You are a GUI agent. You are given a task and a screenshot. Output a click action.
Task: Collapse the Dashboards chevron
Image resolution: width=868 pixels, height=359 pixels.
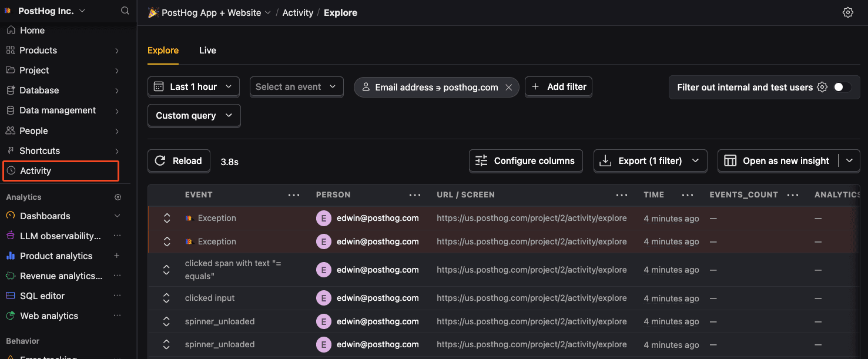pos(117,216)
